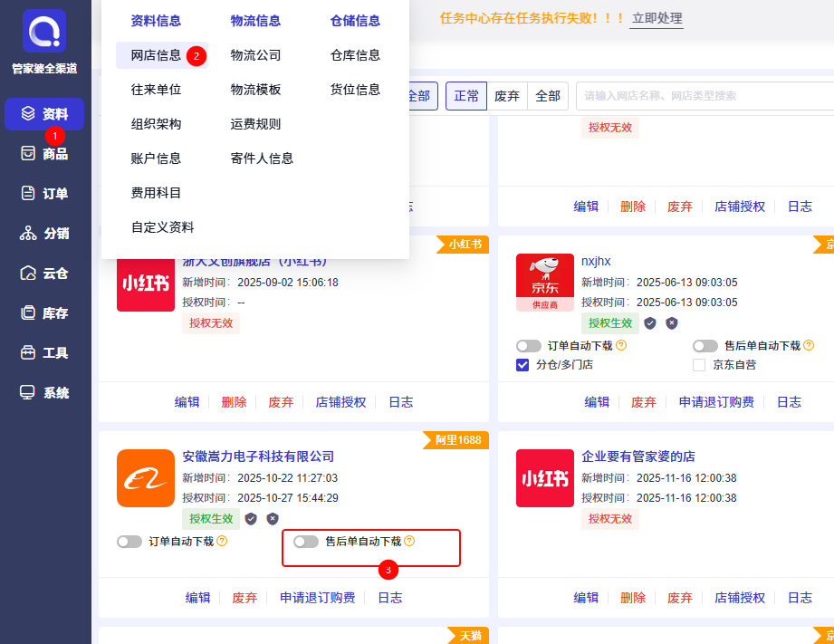Screen dimensions: 834x644
Task: Click the 管家婆全渠道 app logo
Action: pos(44,31)
